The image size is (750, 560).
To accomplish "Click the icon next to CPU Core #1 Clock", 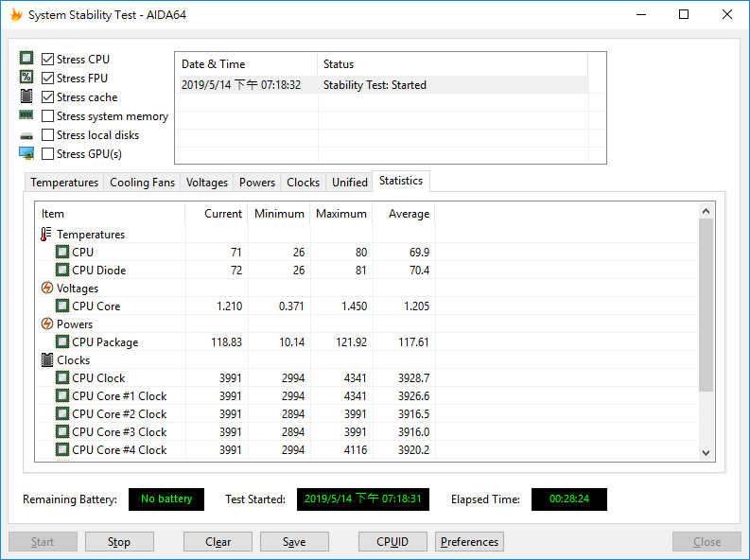I will 62,395.
